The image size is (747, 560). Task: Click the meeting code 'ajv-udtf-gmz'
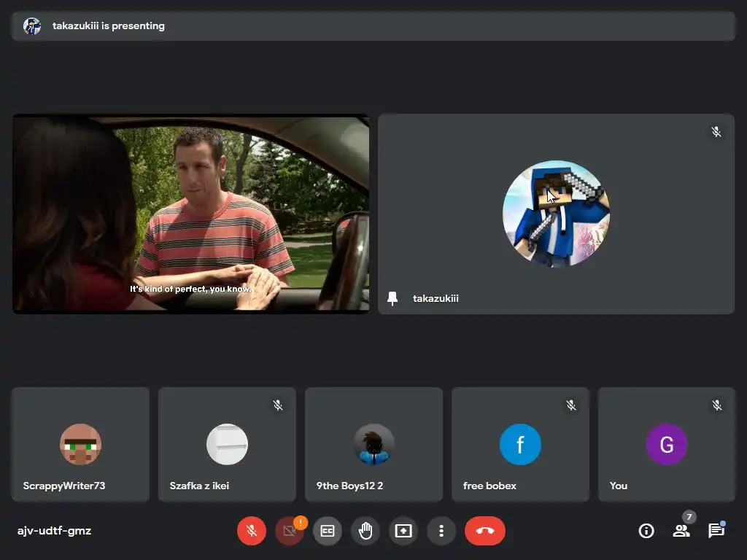(x=54, y=531)
